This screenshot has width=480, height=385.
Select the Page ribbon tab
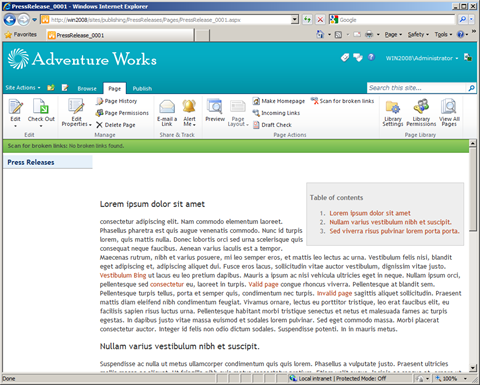[114, 88]
